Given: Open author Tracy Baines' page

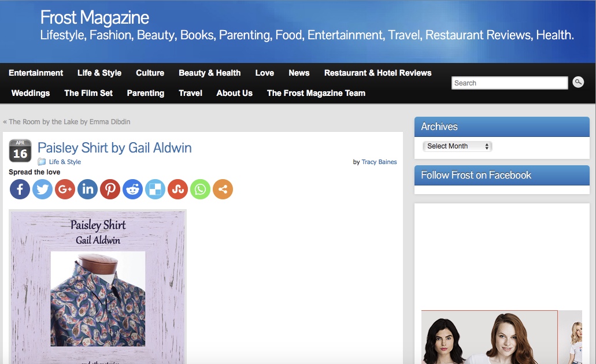Looking at the screenshot, I should (379, 162).
